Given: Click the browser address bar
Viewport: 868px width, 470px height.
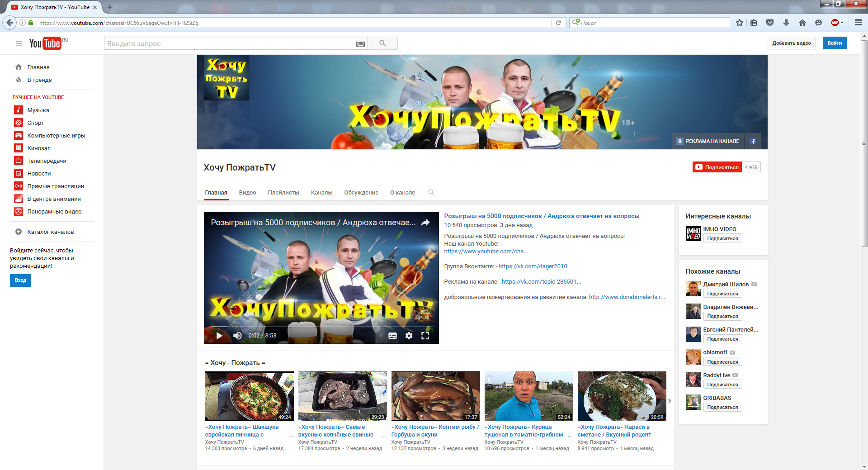Looking at the screenshot, I should pyautogui.click(x=294, y=23).
